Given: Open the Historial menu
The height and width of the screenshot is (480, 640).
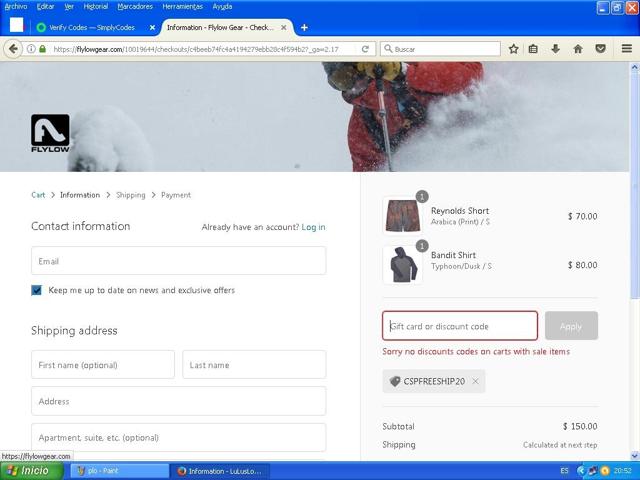Looking at the screenshot, I should [x=96, y=7].
